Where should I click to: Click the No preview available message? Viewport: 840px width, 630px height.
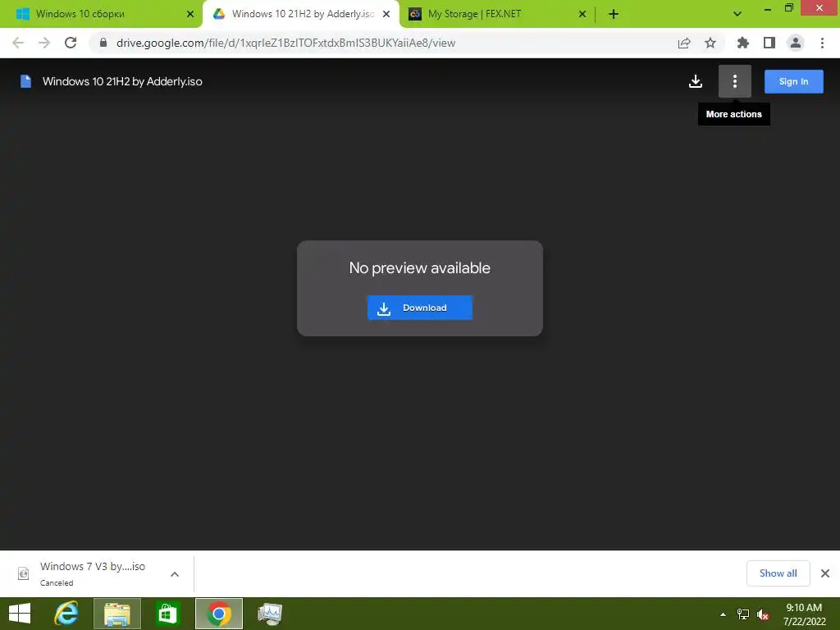pos(419,268)
